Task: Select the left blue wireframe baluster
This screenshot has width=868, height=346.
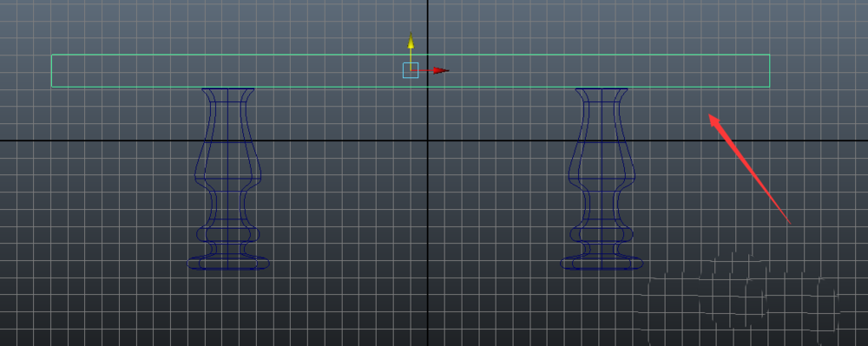Action: point(228,179)
